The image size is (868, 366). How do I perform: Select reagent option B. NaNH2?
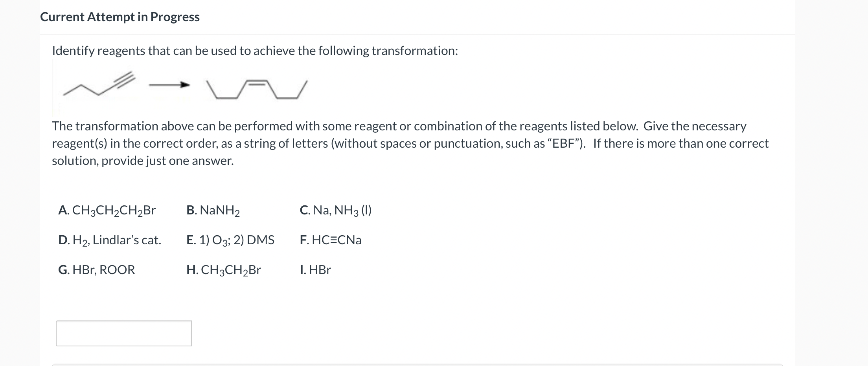pos(213,211)
